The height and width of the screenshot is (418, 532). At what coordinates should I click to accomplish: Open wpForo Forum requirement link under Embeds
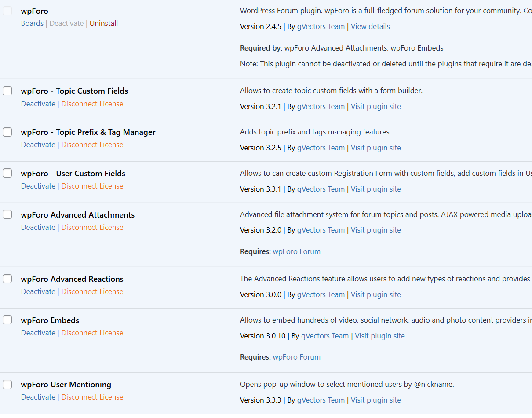tap(297, 357)
